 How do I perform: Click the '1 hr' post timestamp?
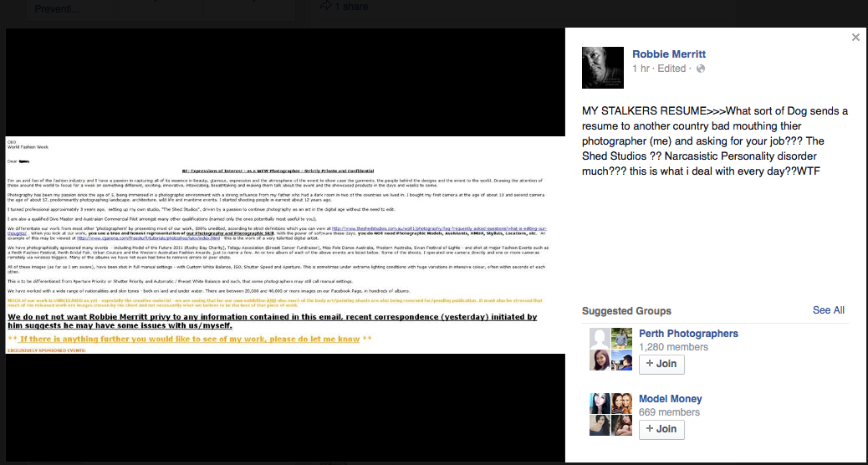tap(641, 69)
